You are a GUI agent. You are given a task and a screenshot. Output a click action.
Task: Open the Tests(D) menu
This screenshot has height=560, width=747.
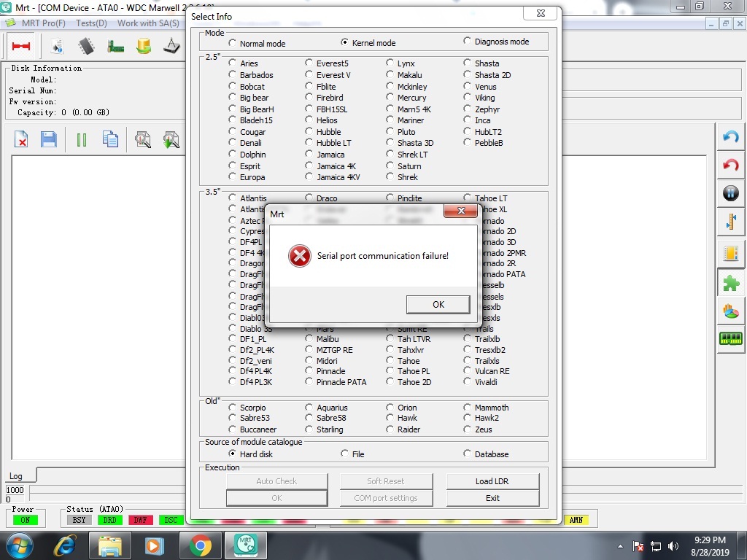[91, 23]
